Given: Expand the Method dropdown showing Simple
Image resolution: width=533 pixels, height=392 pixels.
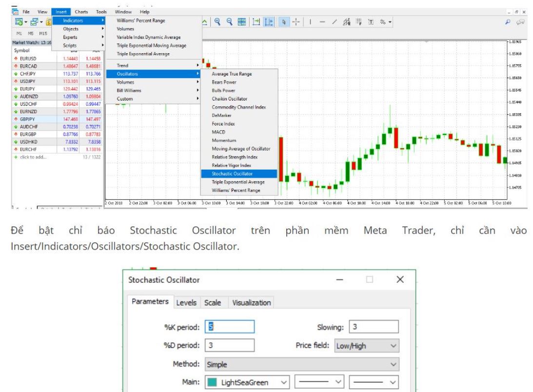Looking at the screenshot, I should 302,364.
